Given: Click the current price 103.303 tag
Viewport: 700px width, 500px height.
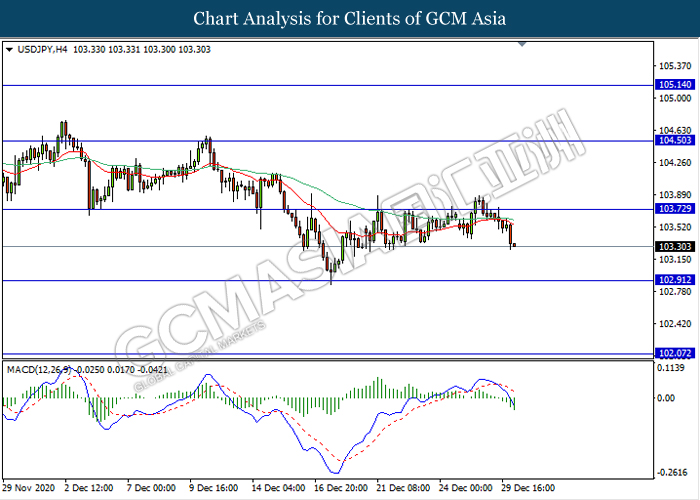Looking at the screenshot, I should click(x=672, y=246).
